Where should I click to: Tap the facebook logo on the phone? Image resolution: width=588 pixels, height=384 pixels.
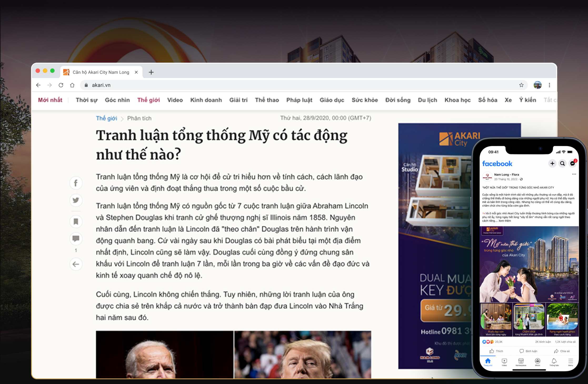[x=497, y=164]
